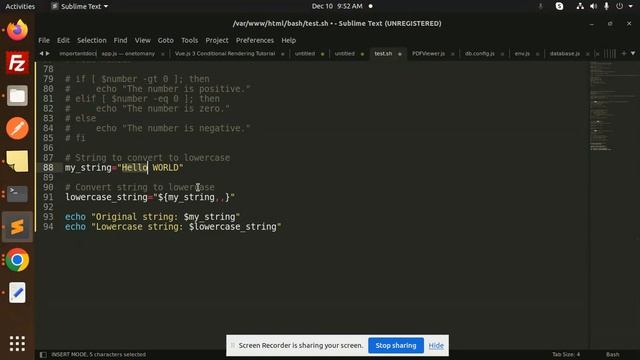
Task: Open the File menu
Action: click(44, 40)
